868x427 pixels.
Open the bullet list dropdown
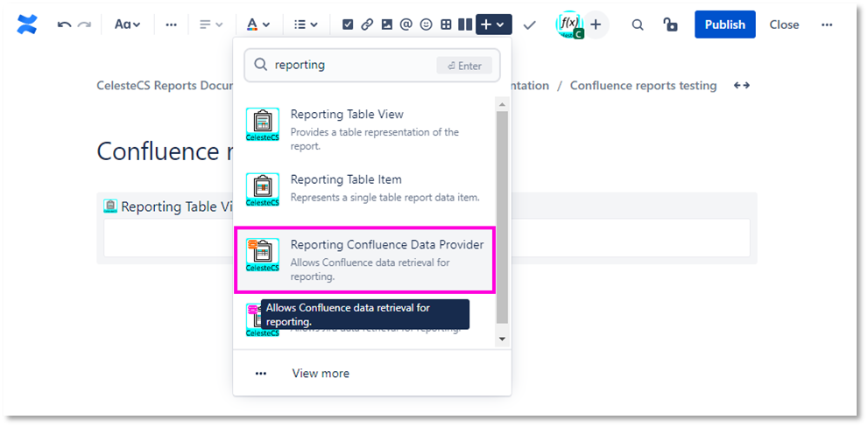306,24
